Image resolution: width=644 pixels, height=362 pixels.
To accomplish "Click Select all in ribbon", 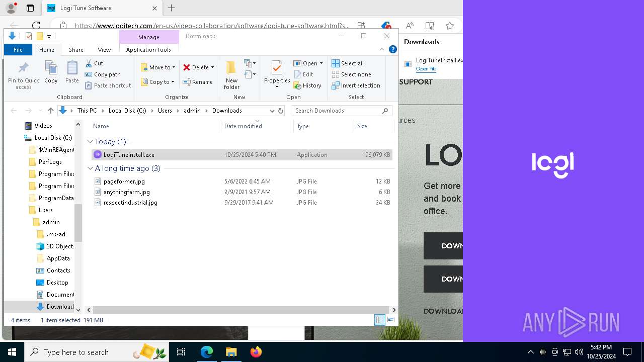I will [348, 63].
